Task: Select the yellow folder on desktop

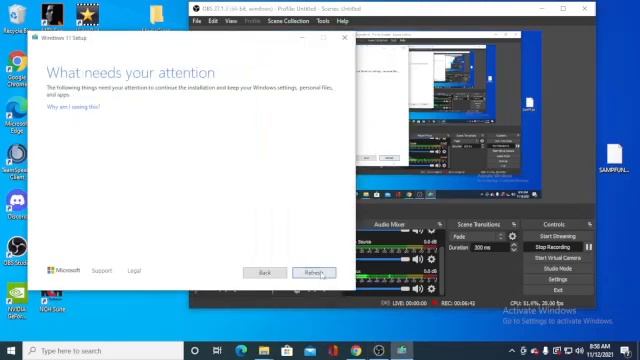Action: pyautogui.click(x=157, y=16)
